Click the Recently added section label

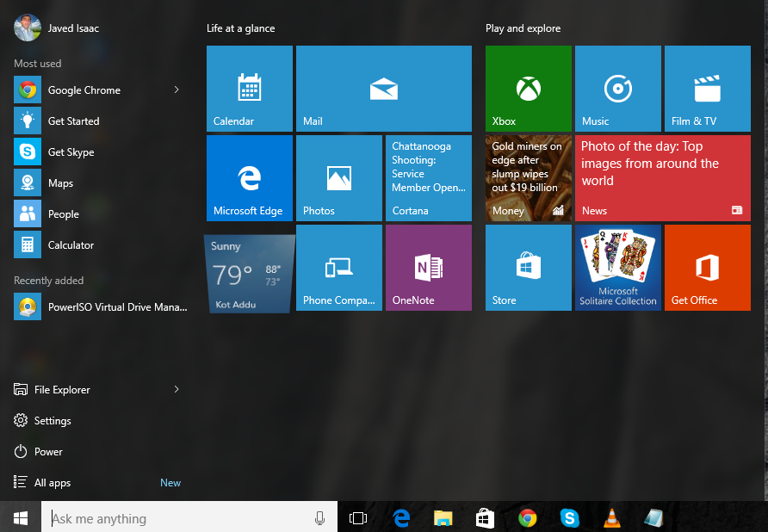point(48,281)
